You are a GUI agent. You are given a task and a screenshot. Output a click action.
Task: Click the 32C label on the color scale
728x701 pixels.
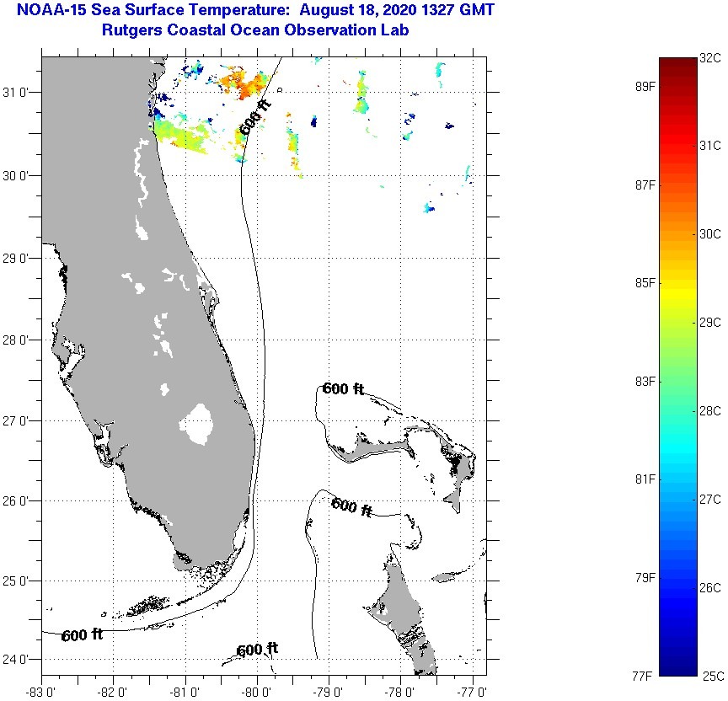click(x=710, y=58)
